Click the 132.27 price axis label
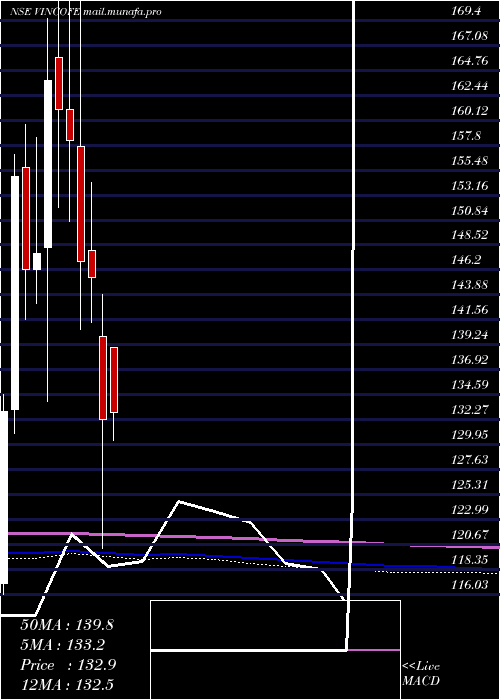Viewport: 500px width, 700px height. [x=470, y=410]
